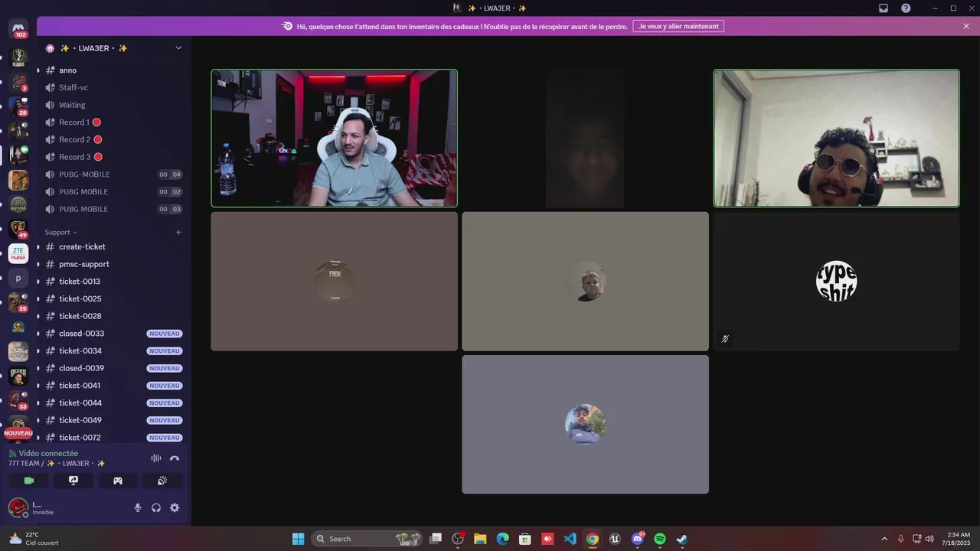The height and width of the screenshot is (551, 980).
Task: Open user settings gear icon
Action: (x=175, y=507)
